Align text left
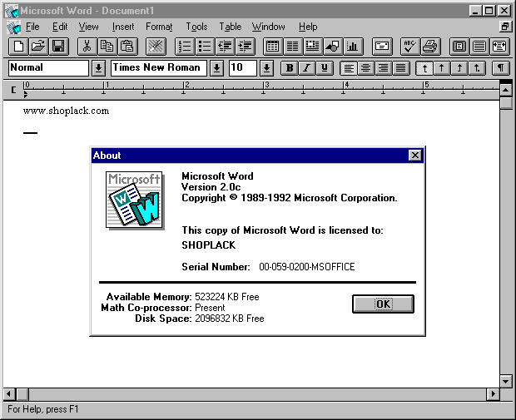 349,68
